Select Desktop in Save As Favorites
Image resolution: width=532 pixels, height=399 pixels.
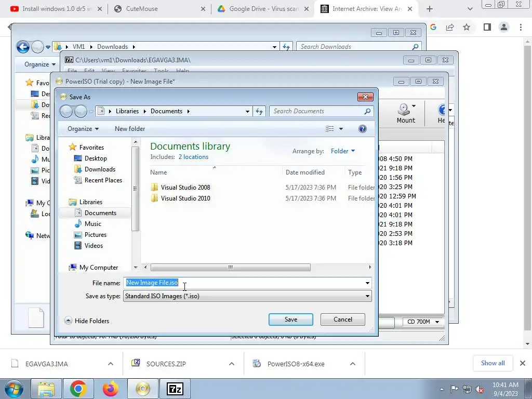pos(96,158)
